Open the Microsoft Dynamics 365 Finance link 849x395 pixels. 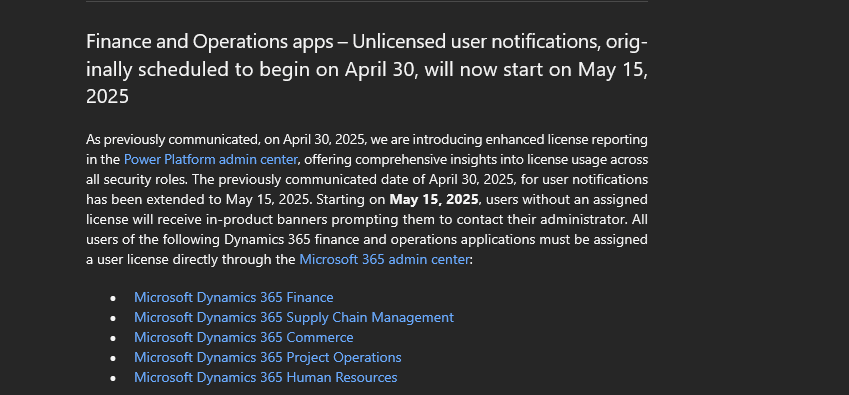[233, 297]
